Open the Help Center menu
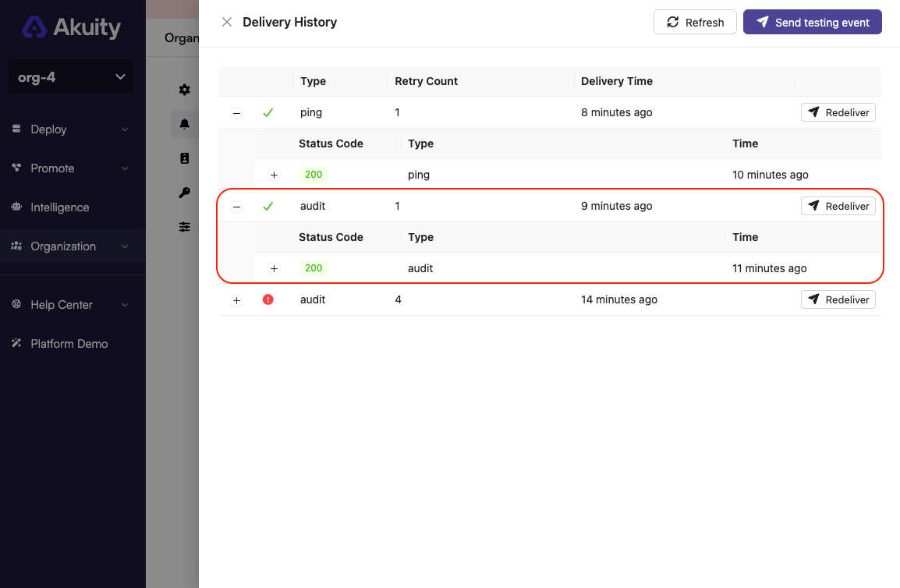900x588 pixels. coord(62,304)
